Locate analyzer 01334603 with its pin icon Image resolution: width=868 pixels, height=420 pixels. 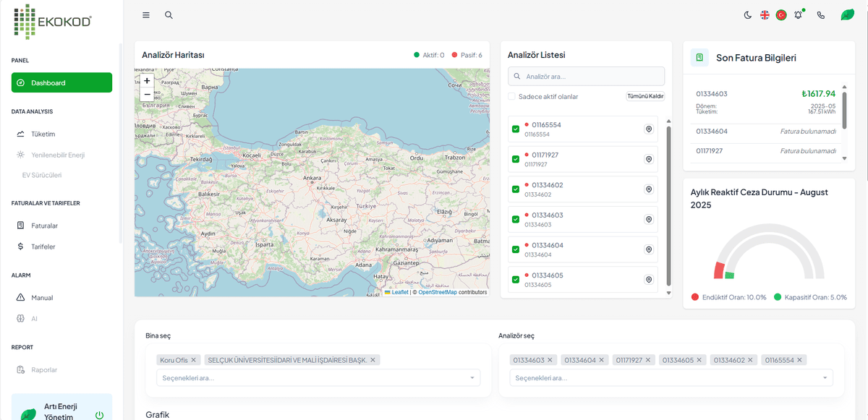click(649, 219)
